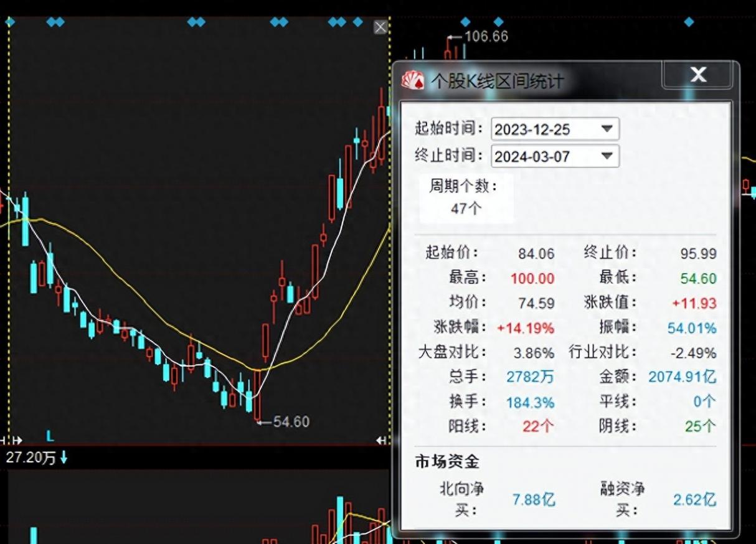Screen dimensions: 756x544
Task: Click the blue down arrow beside 27.20万
Action: click(x=64, y=458)
